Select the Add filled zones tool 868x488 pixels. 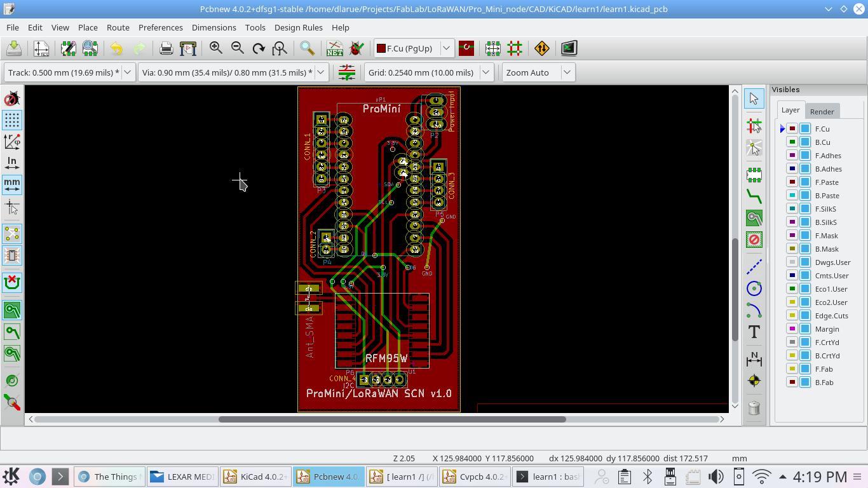[754, 218]
